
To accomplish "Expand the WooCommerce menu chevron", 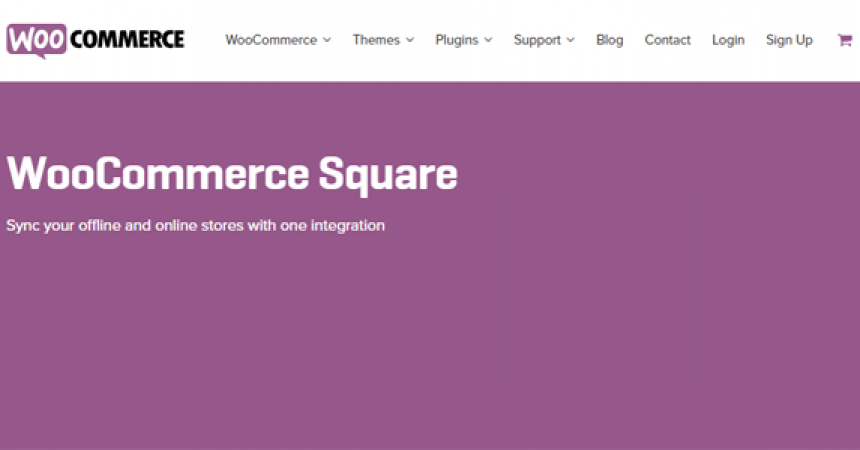I will 327,40.
